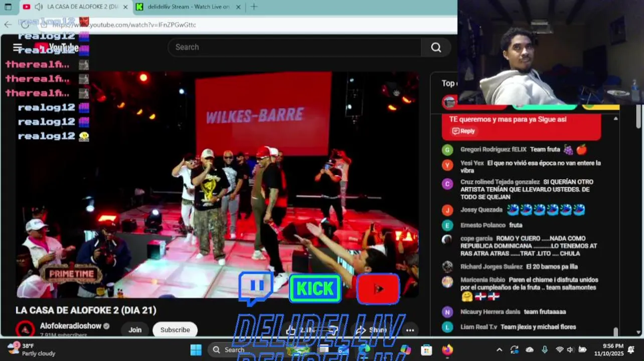Image resolution: width=644 pixels, height=361 pixels.
Task: Subscribe to Alofokeradioshow channel
Action: [175, 329]
